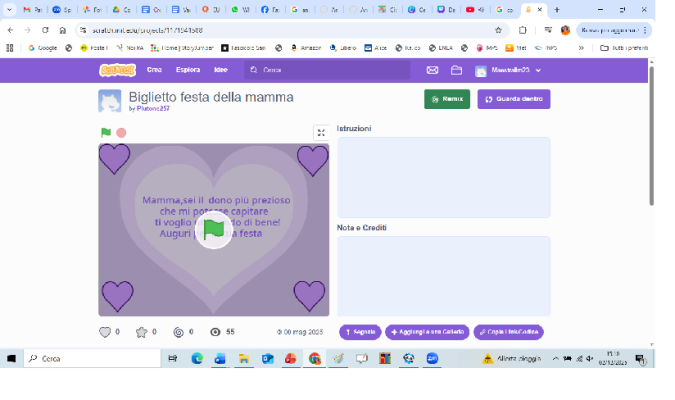Open the Tutti i preferiti folder

click(x=624, y=48)
